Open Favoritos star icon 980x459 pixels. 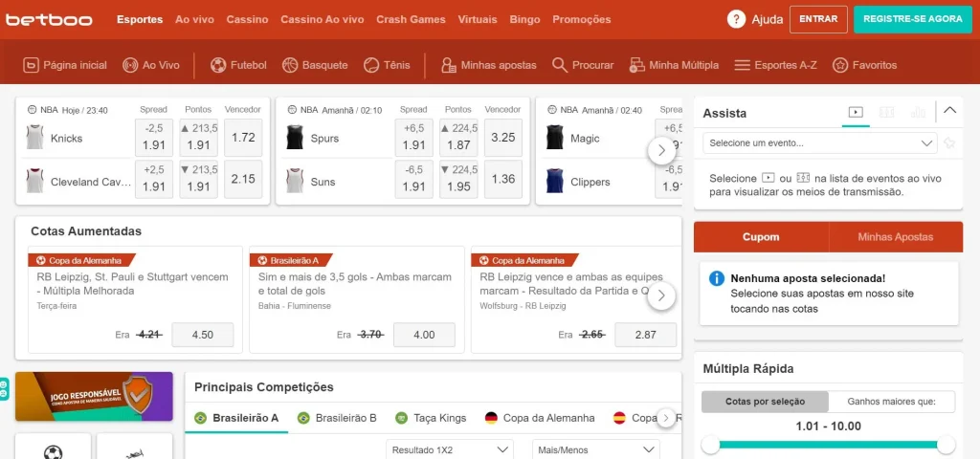840,65
